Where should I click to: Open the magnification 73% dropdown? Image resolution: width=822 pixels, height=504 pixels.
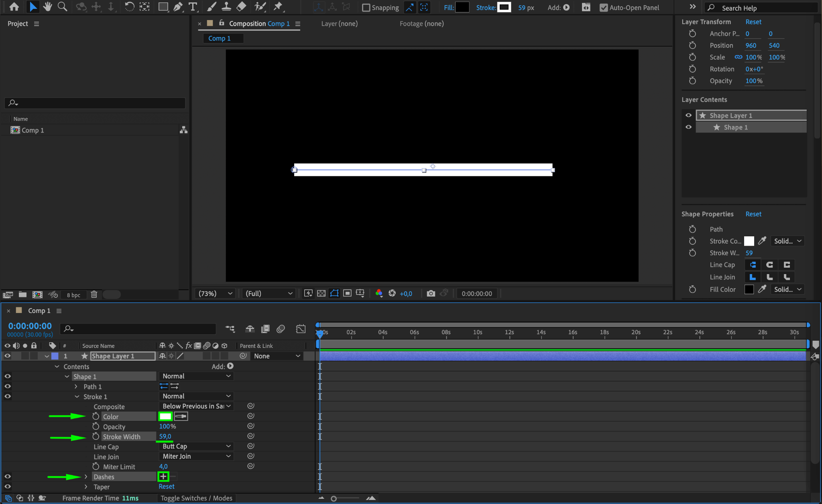[215, 293]
